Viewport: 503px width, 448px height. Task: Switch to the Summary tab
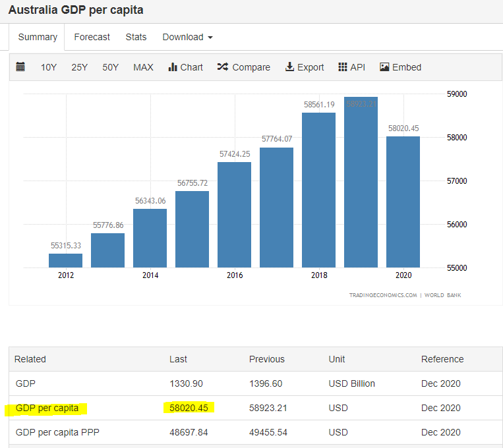click(38, 37)
